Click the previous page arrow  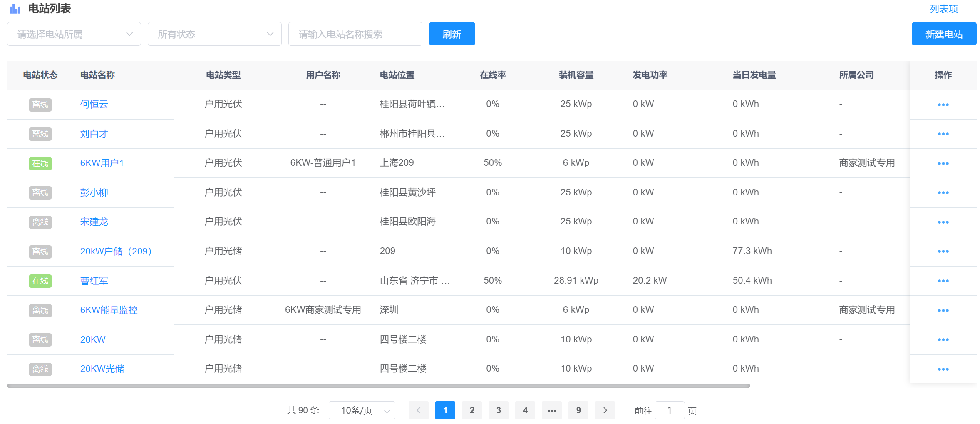[x=419, y=410]
